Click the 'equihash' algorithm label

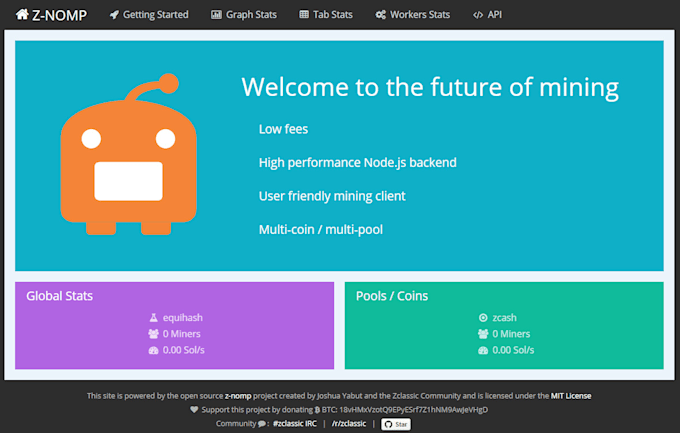(x=183, y=318)
